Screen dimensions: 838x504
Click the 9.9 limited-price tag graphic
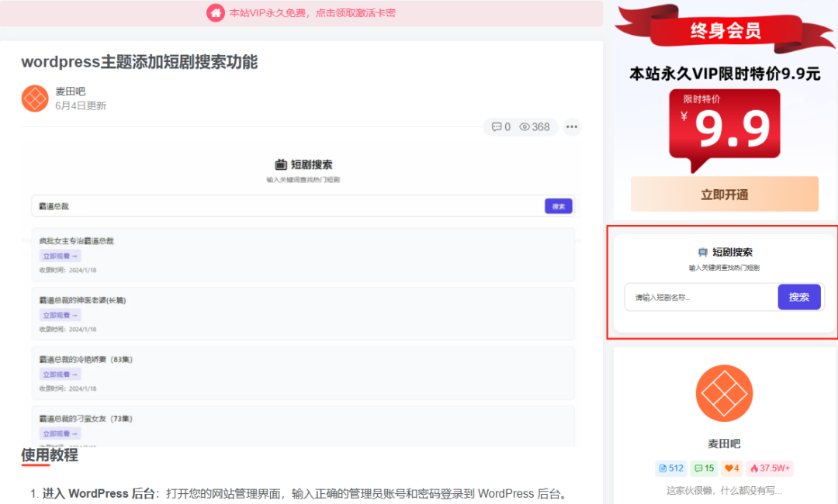click(x=724, y=129)
